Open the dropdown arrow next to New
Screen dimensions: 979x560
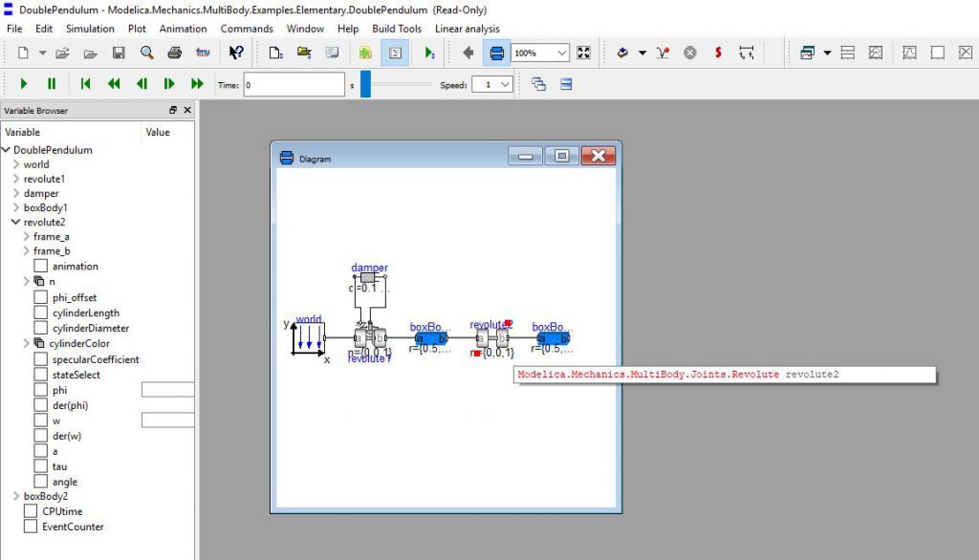point(42,54)
